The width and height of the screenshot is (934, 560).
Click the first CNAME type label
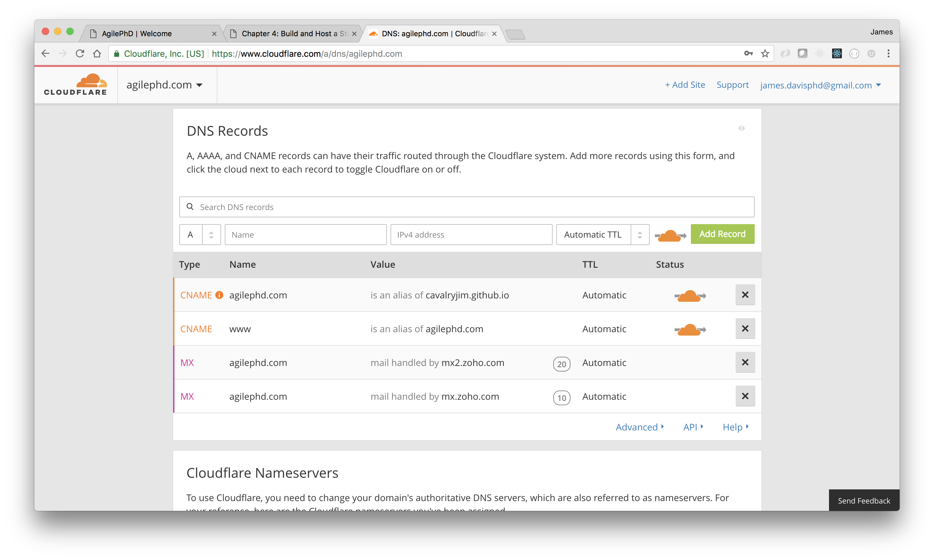coord(196,295)
